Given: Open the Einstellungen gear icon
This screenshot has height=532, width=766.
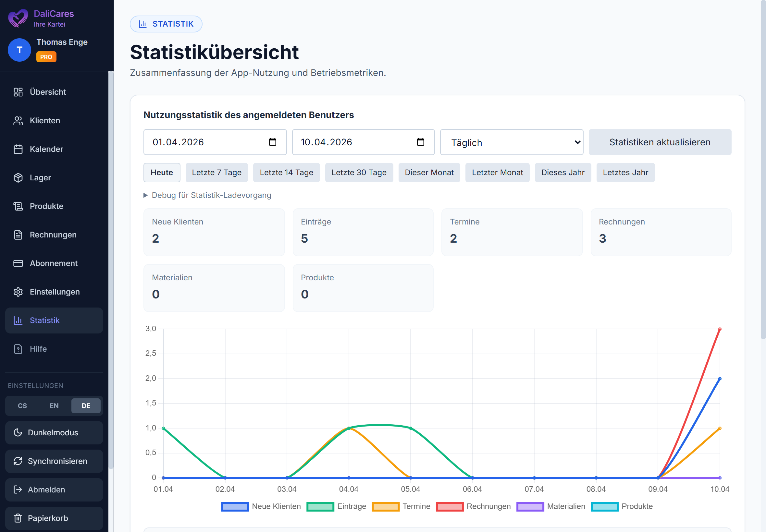Looking at the screenshot, I should coord(18,292).
